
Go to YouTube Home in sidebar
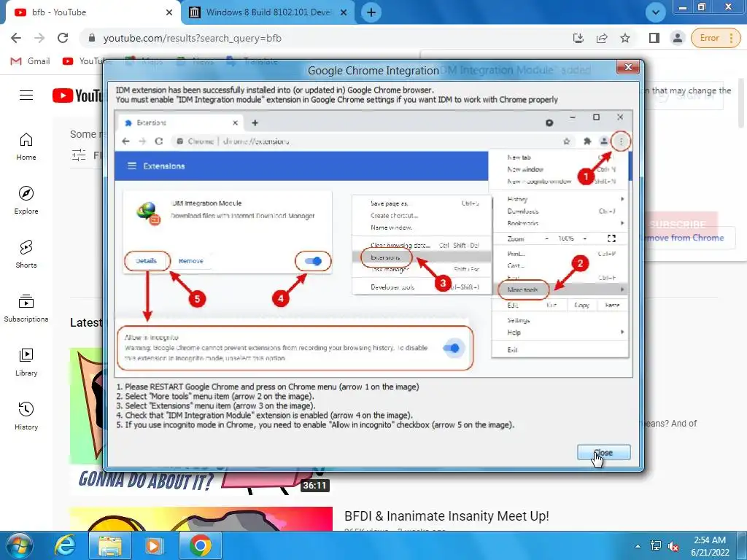pyautogui.click(x=26, y=147)
